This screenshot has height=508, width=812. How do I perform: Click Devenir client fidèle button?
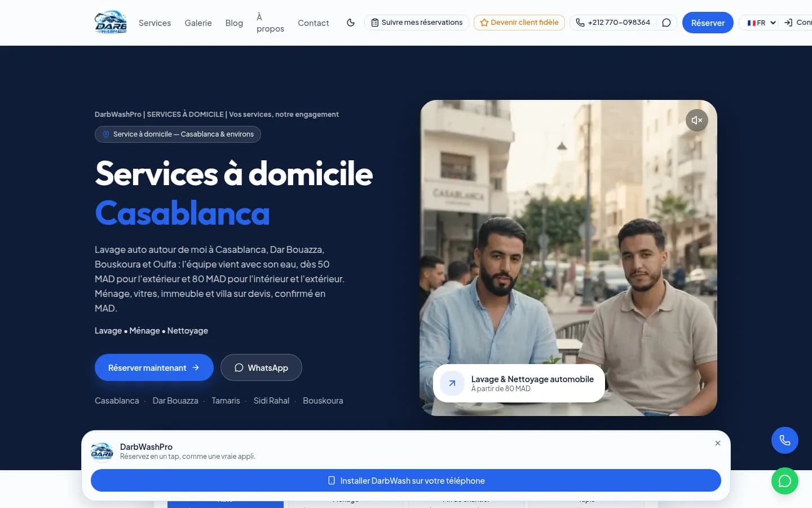[519, 23]
